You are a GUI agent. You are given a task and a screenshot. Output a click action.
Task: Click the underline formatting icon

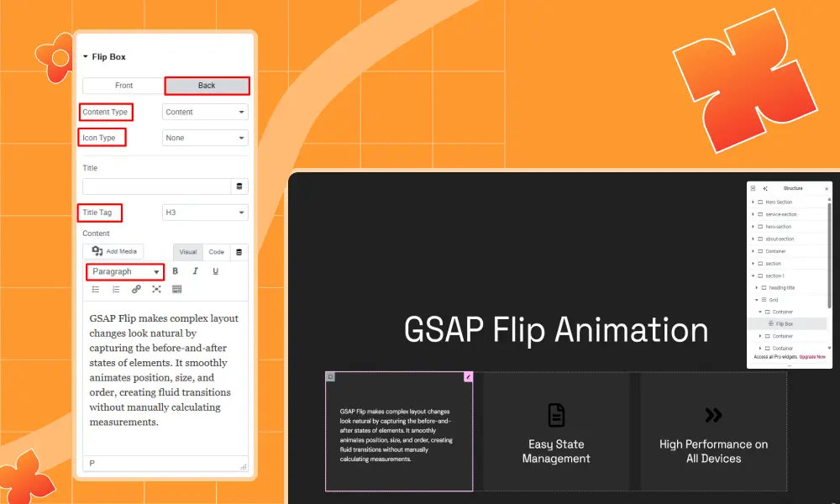[216, 271]
